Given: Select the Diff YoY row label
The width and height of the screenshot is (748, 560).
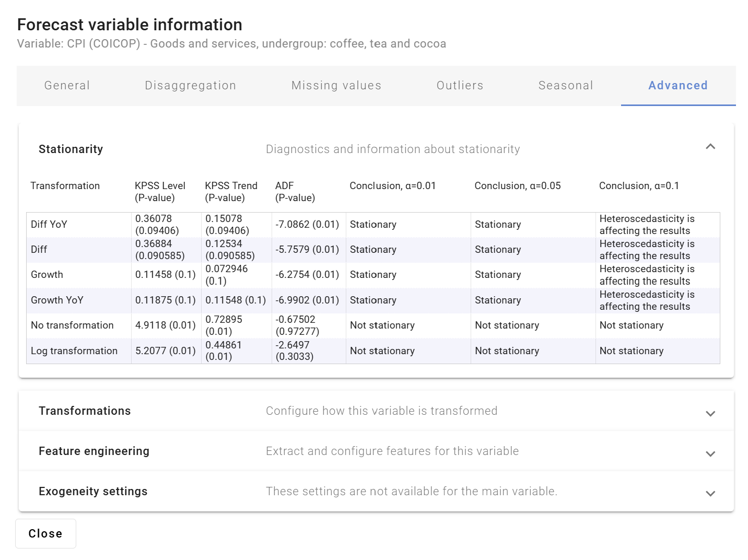Looking at the screenshot, I should 49,225.
